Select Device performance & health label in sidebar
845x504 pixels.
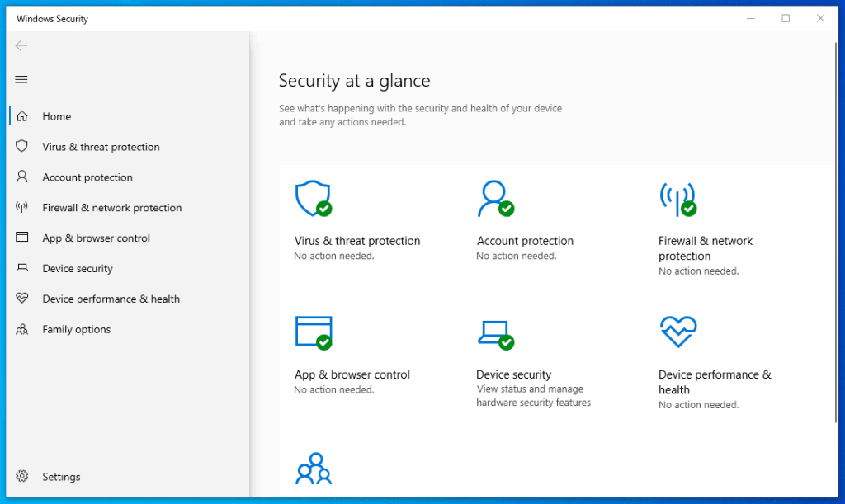pos(111,299)
